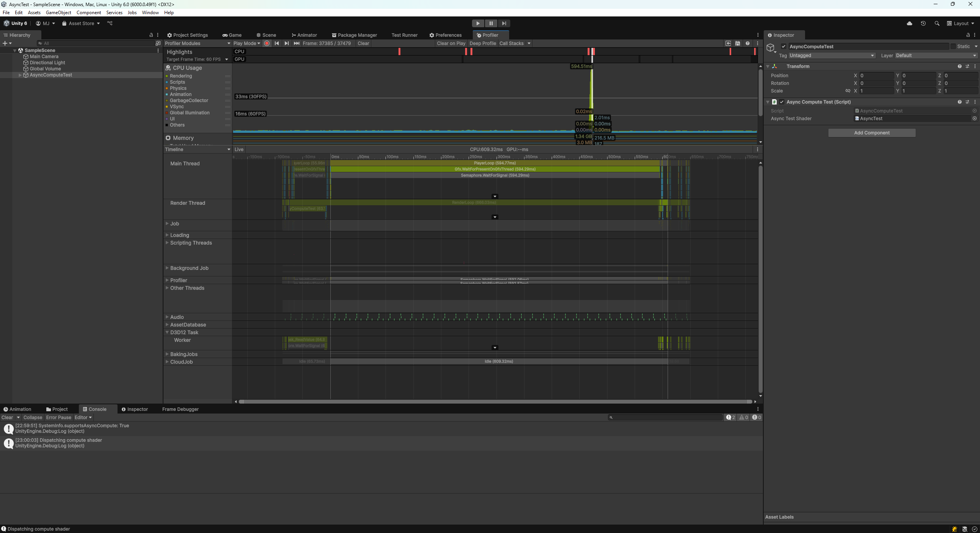Expand the AsyncComputeTest hierarchy item
980x533 pixels.
20,75
